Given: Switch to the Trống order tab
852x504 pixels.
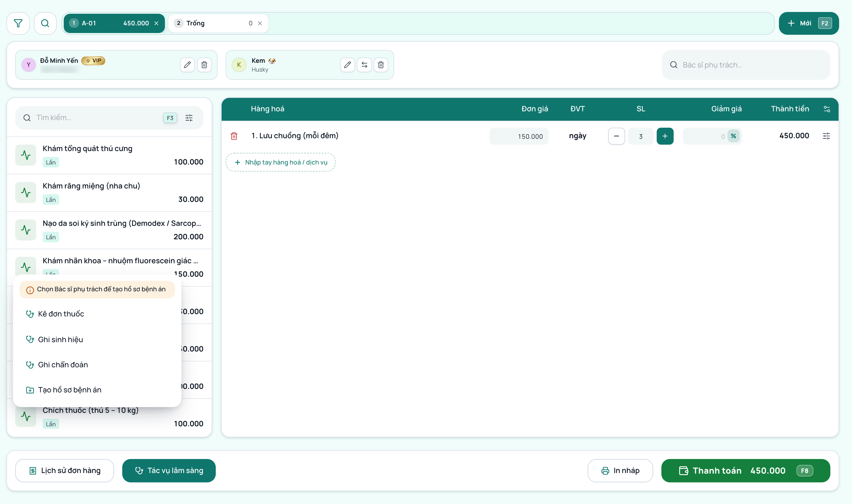Looking at the screenshot, I should click(218, 23).
